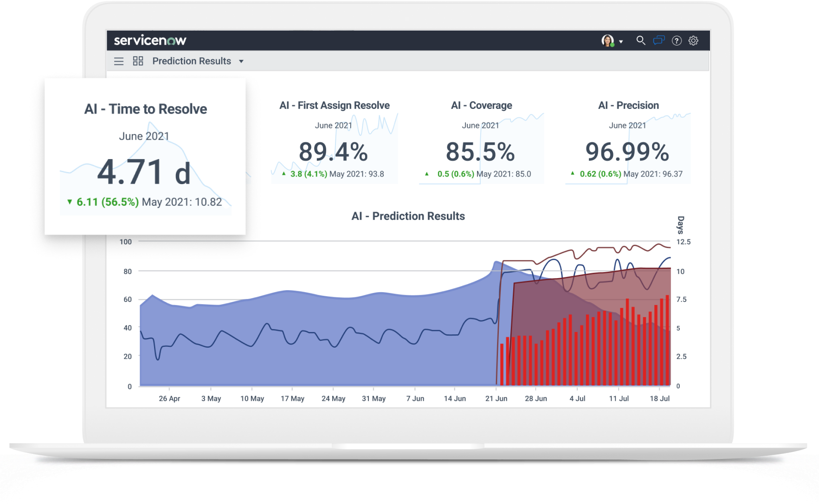
Task: Click the AI - Prediction Results chart title
Action: pyautogui.click(x=408, y=216)
